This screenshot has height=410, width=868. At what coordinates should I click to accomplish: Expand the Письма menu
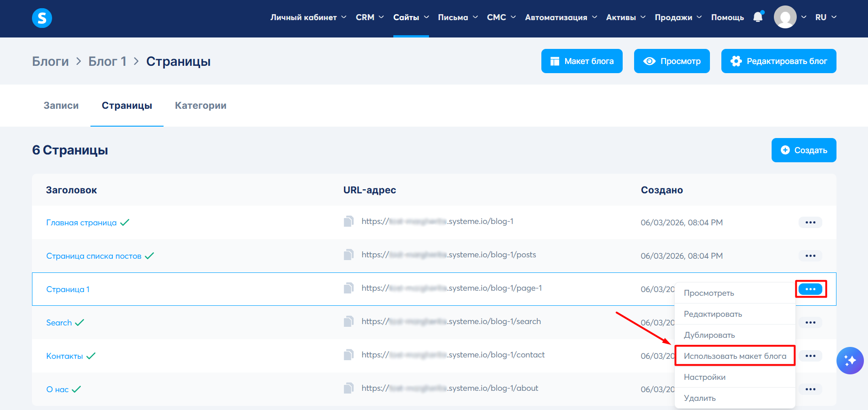458,17
